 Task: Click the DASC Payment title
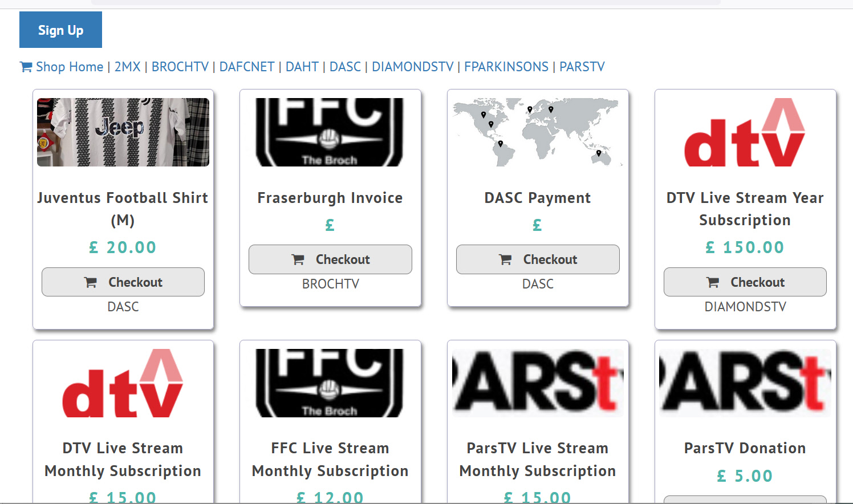[x=538, y=198]
